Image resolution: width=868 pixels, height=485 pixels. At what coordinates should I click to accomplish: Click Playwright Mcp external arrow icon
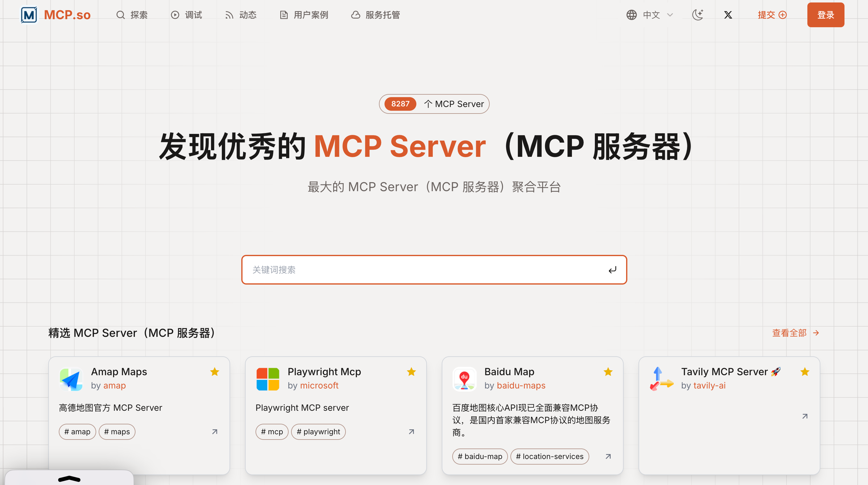pos(411,432)
